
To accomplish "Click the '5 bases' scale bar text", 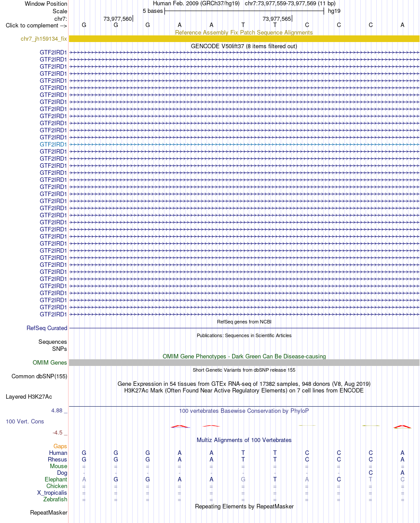I will tap(153, 11).
